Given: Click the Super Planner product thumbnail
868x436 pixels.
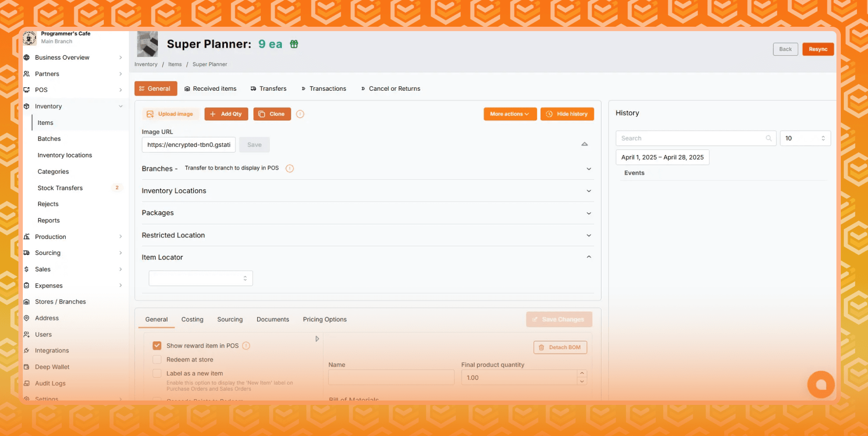Looking at the screenshot, I should pos(147,44).
